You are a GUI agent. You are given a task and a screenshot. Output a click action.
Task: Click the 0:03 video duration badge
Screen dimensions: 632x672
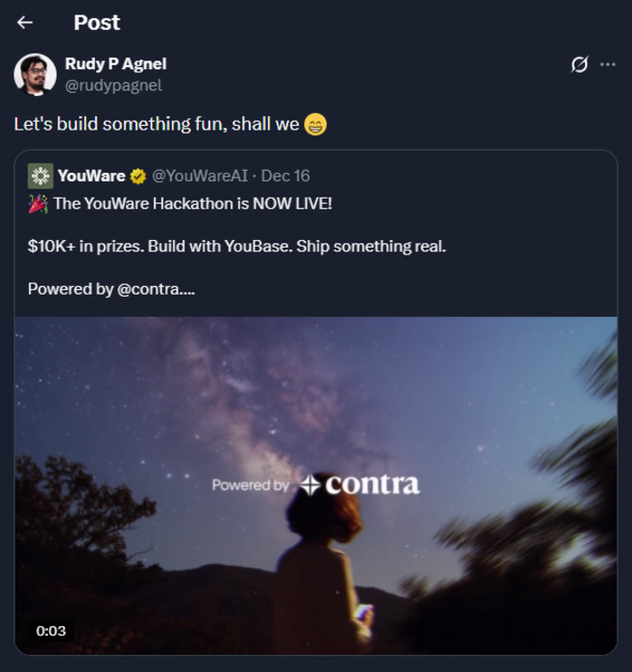pyautogui.click(x=51, y=631)
